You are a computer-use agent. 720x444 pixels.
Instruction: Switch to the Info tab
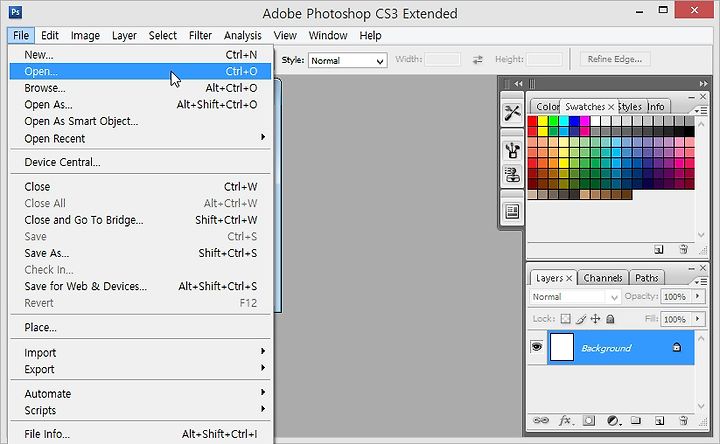click(x=656, y=107)
